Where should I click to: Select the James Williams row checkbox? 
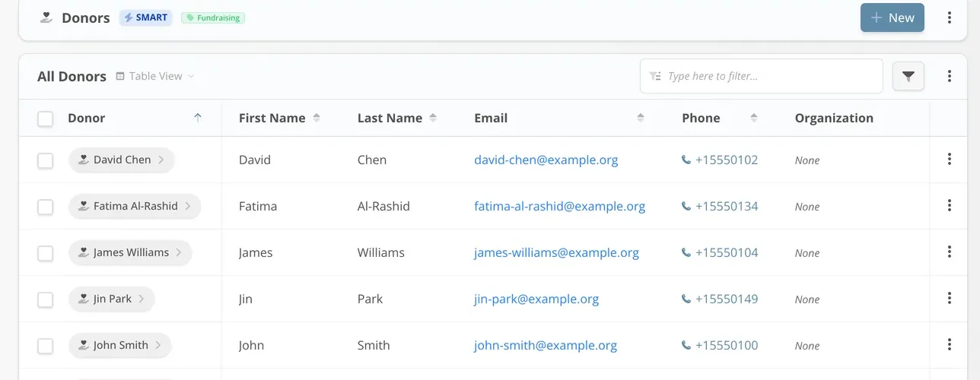46,253
